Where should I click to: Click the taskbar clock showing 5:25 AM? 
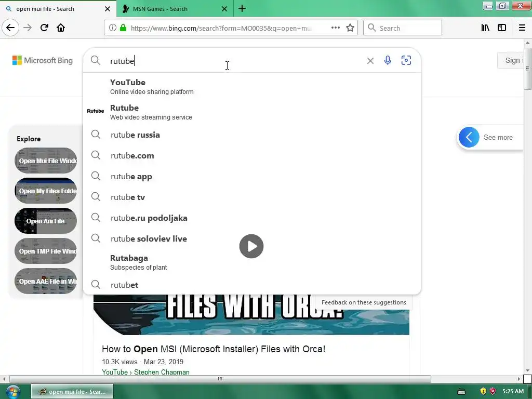(513, 392)
